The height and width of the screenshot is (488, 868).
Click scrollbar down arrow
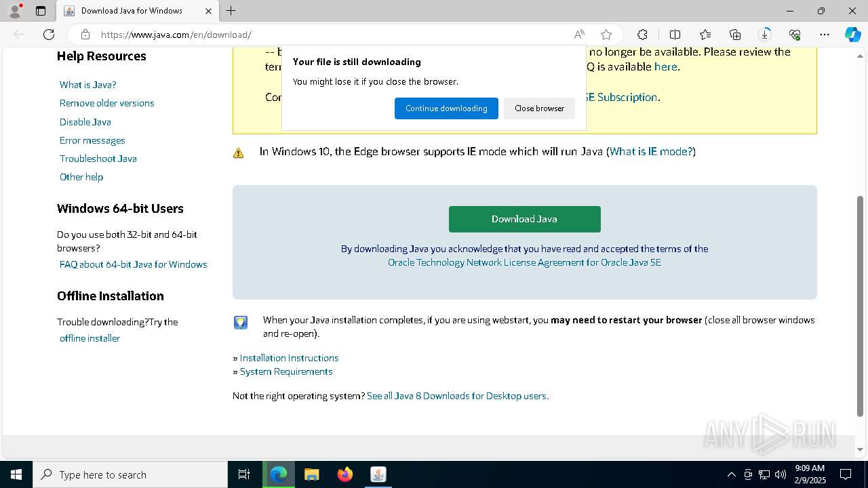coord(861,449)
